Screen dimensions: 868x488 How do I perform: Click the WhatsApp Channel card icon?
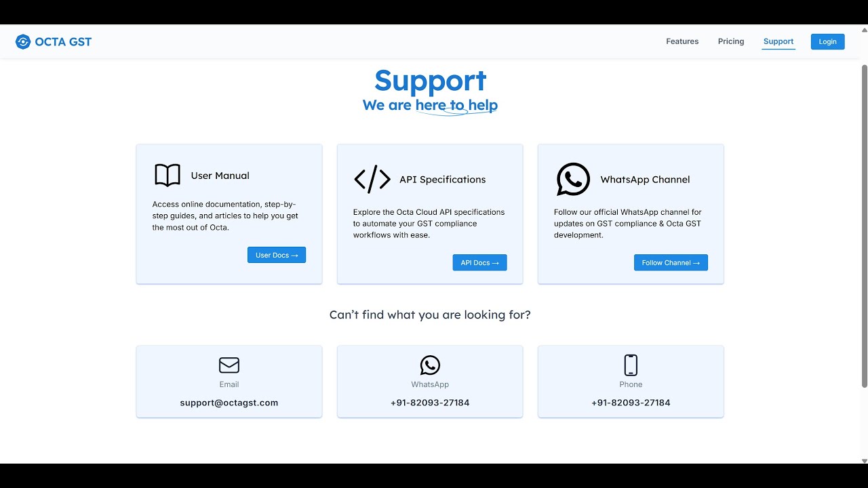573,180
